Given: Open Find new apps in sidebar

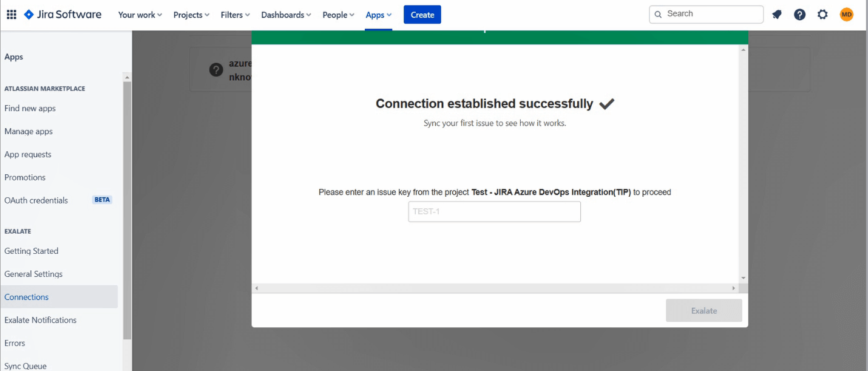Looking at the screenshot, I should click(x=30, y=108).
